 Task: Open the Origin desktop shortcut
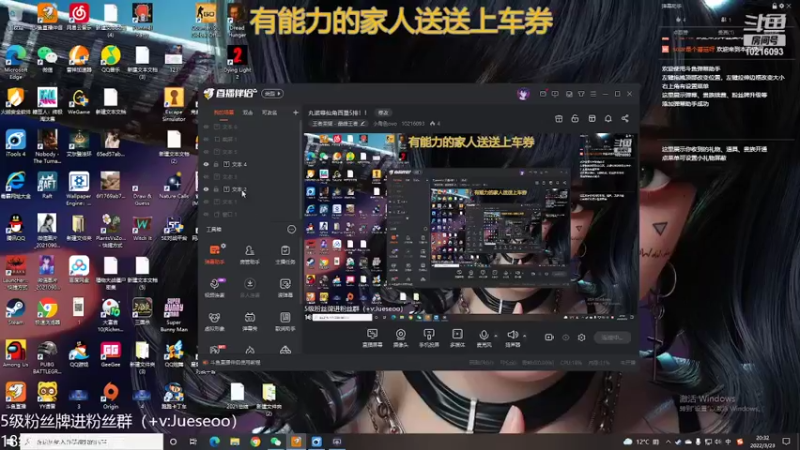point(110,396)
